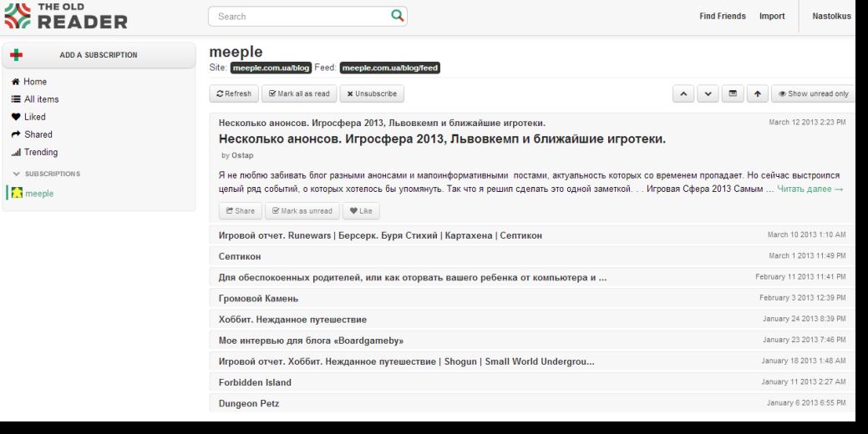The image size is (868, 434).
Task: Click The Old Reader logo
Action: (x=66, y=16)
